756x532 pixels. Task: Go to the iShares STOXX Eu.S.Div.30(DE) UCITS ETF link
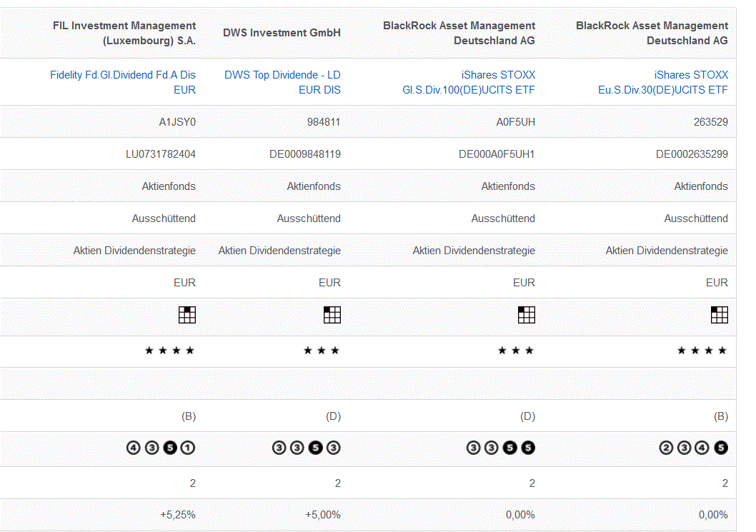point(663,82)
